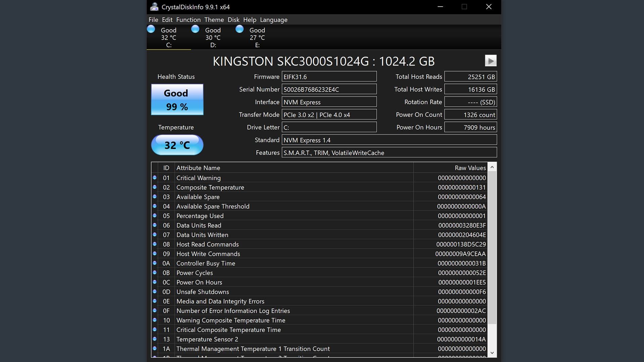Click the Good 99 % health status button
This screenshot has height=362, width=644.
[177, 100]
